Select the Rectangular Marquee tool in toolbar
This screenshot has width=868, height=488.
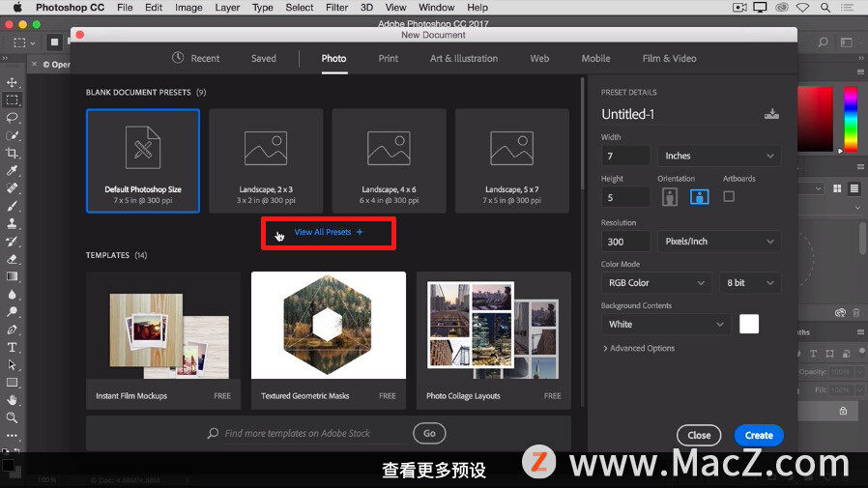(12, 100)
